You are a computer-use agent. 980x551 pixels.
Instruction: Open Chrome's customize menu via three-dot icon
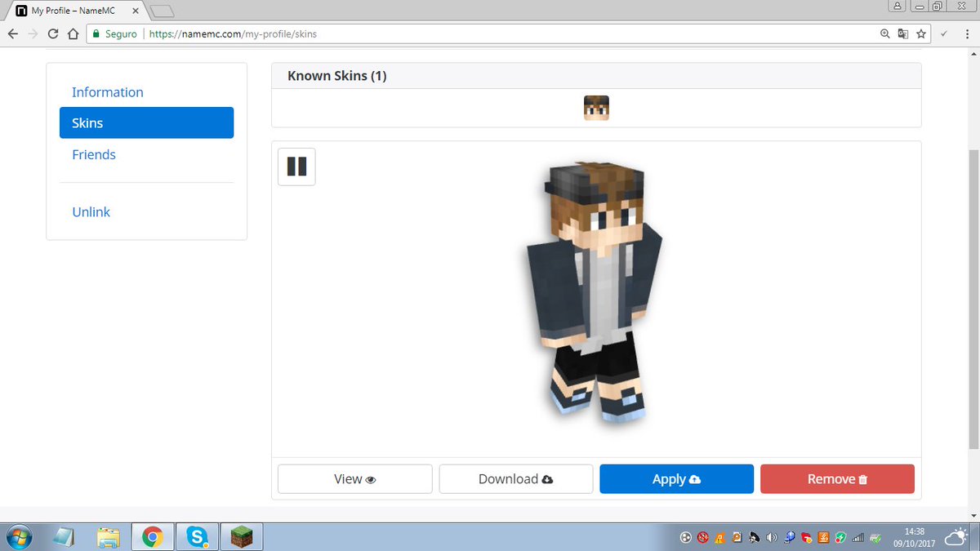967,34
